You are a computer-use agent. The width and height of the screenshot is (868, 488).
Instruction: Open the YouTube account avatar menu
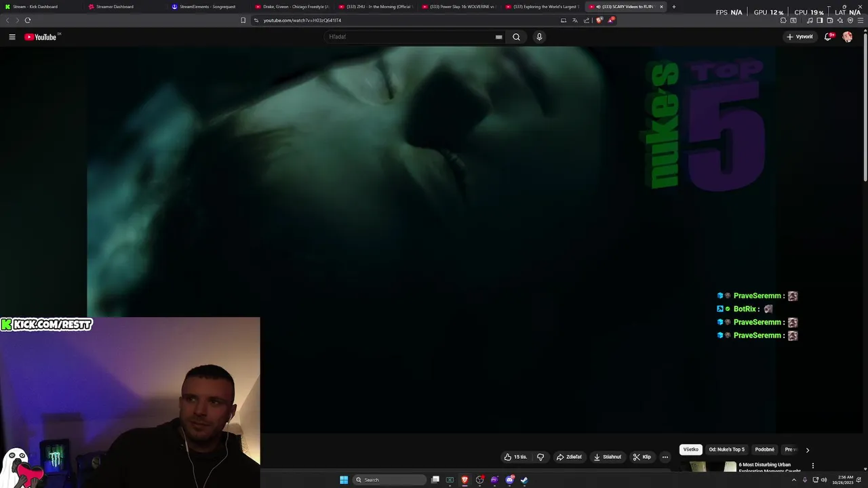point(847,37)
